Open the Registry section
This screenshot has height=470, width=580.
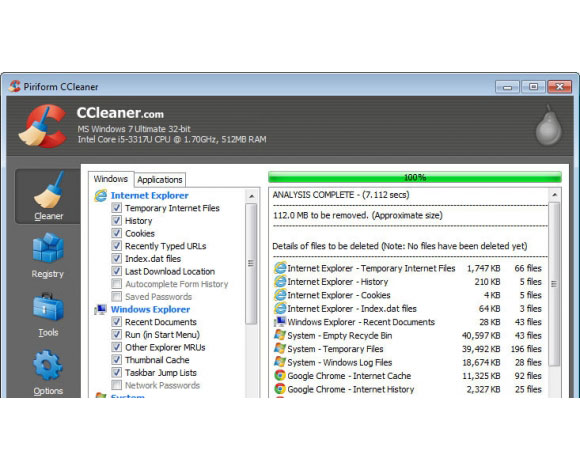tap(48, 255)
